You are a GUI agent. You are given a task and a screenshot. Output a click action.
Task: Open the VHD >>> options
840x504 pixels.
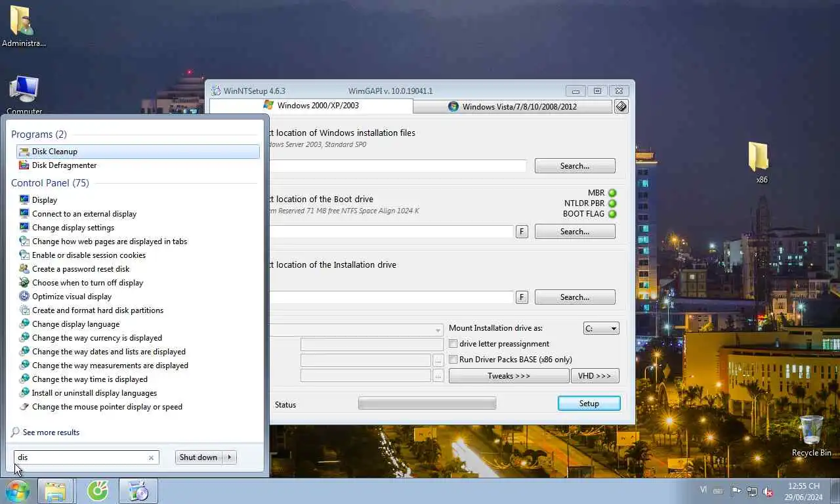click(595, 376)
